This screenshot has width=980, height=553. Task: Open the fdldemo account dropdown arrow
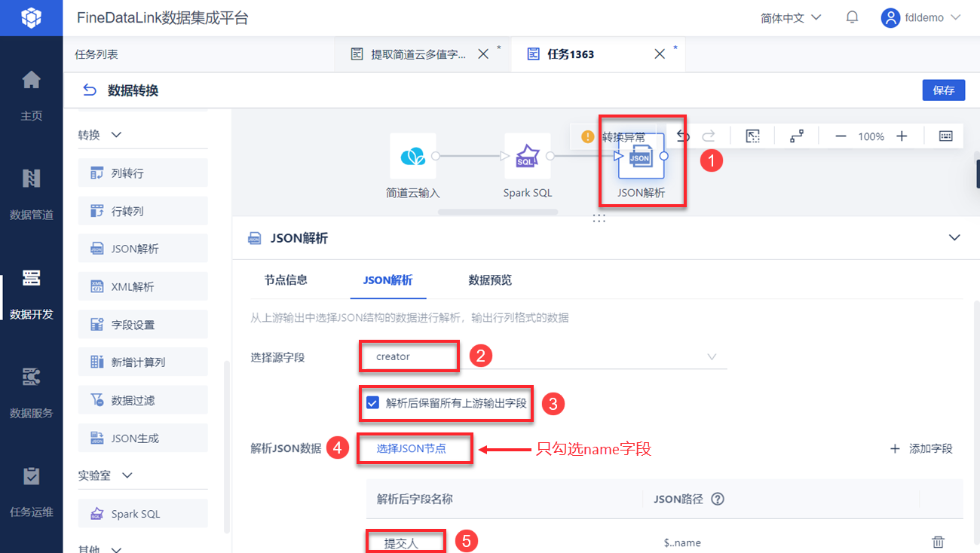[x=956, y=18]
